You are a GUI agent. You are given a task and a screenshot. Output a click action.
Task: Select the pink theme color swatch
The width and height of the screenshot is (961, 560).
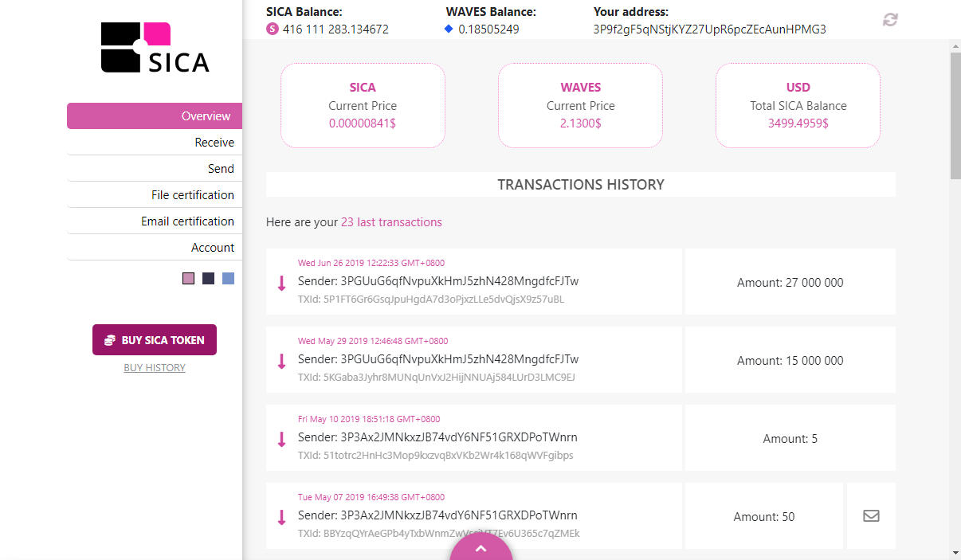pyautogui.click(x=188, y=278)
